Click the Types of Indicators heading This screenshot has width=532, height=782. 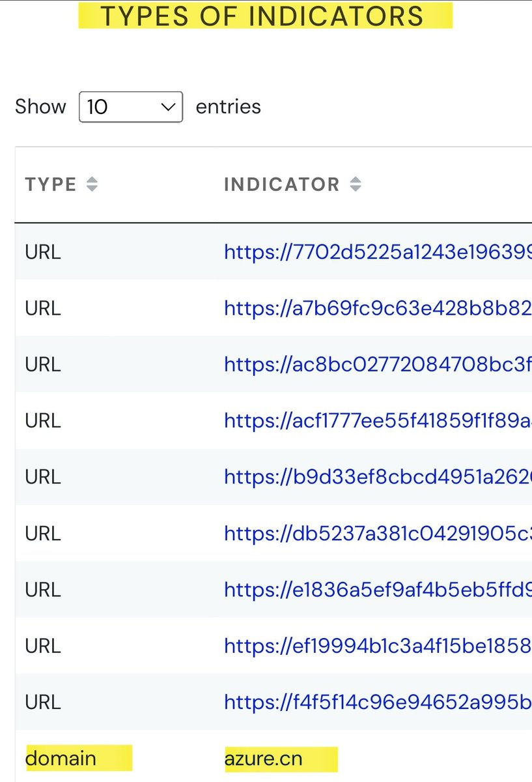pos(265,16)
